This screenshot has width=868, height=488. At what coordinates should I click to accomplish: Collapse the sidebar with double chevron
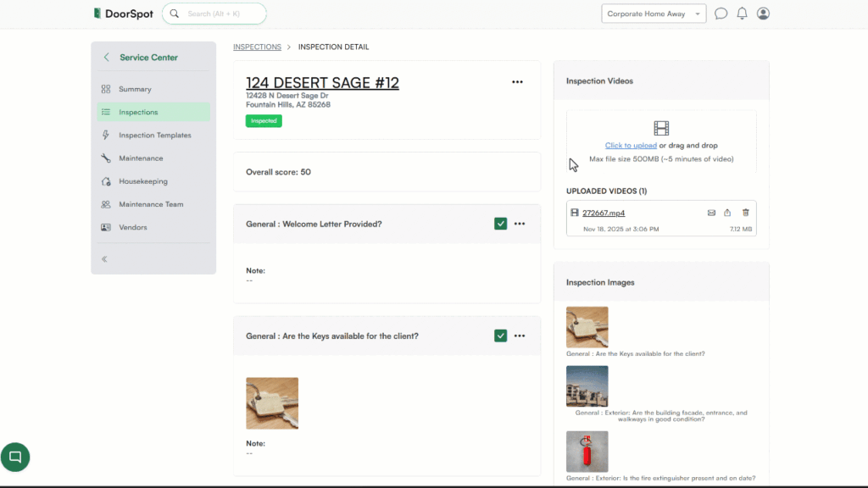(x=104, y=258)
